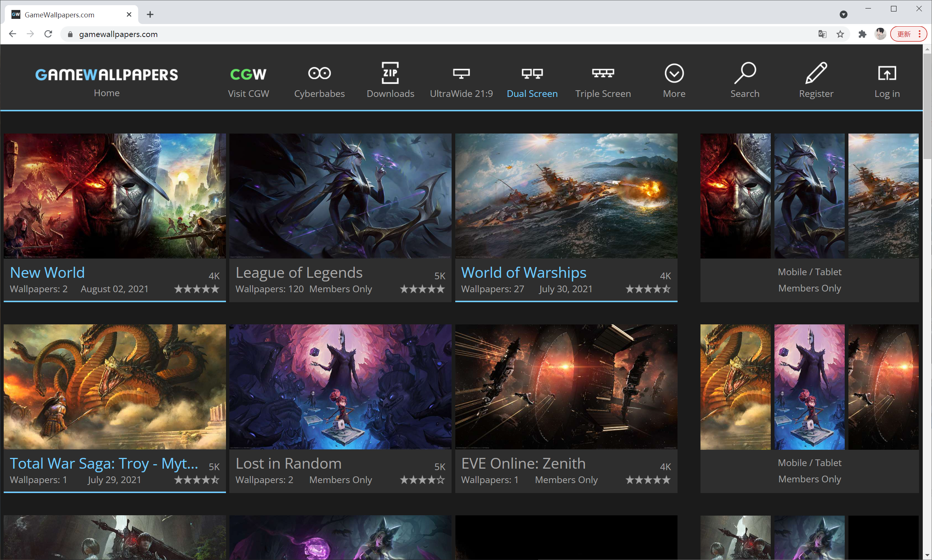The image size is (932, 560).
Task: Open the New World mobile portrait thumbnail
Action: point(735,196)
